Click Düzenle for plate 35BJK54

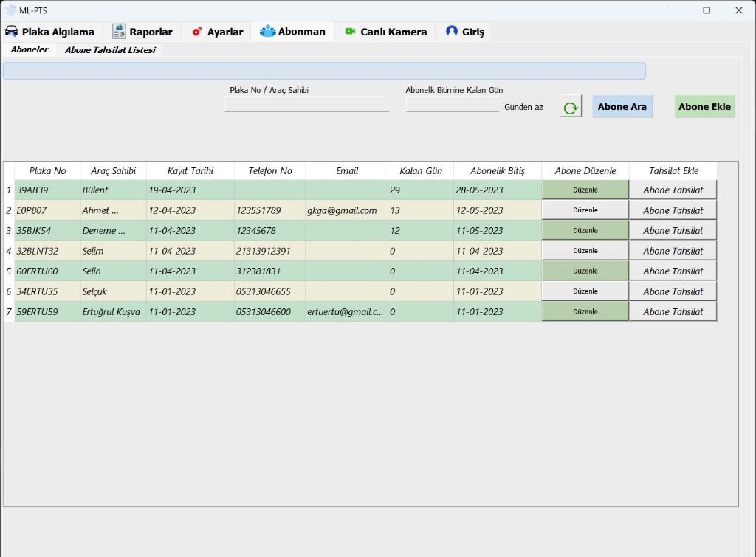[585, 230]
